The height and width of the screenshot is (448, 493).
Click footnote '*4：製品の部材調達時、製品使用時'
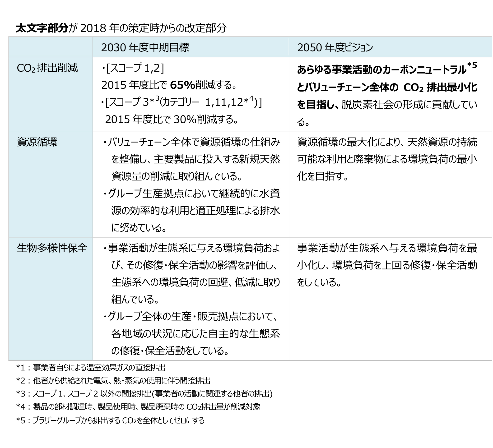[x=138, y=407]
